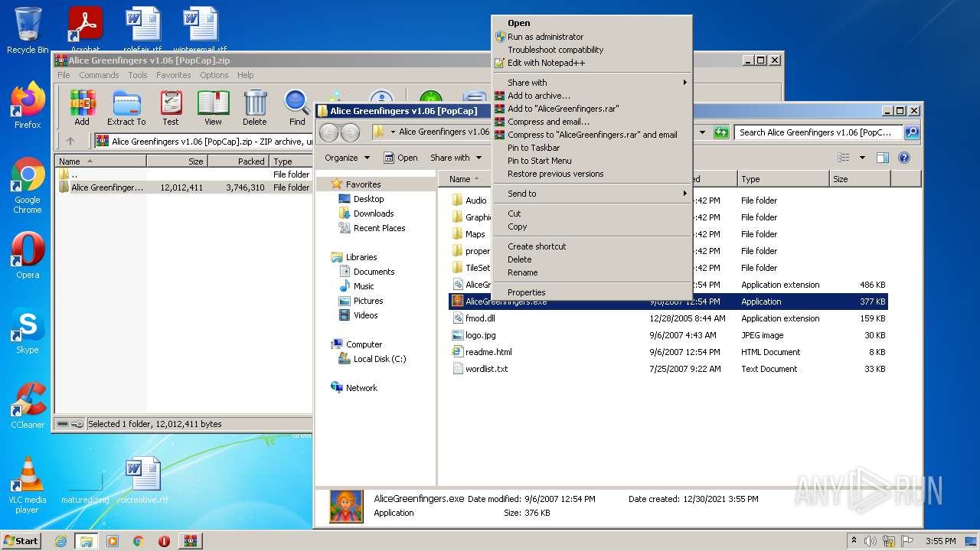Open Internet Explorer from taskbar
Viewport: 980px width, 551px height.
tap(60, 541)
